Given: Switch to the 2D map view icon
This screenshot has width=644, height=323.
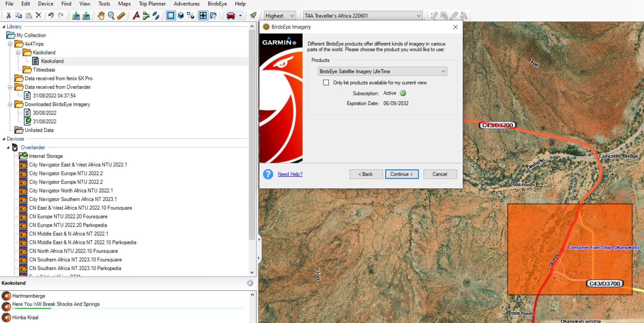Looking at the screenshot, I should click(171, 16).
